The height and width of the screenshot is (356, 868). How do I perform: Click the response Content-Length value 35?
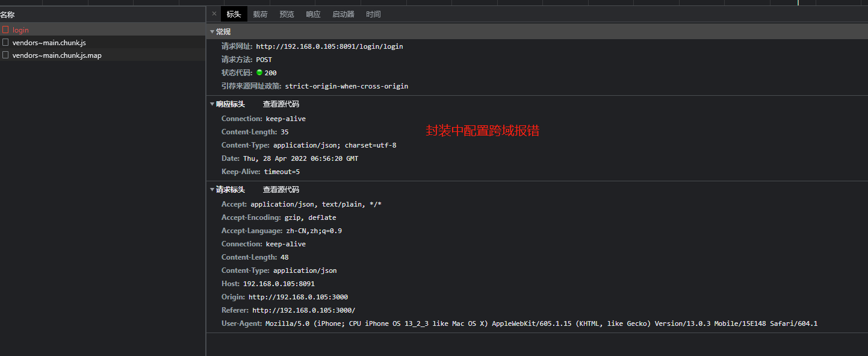pyautogui.click(x=285, y=132)
